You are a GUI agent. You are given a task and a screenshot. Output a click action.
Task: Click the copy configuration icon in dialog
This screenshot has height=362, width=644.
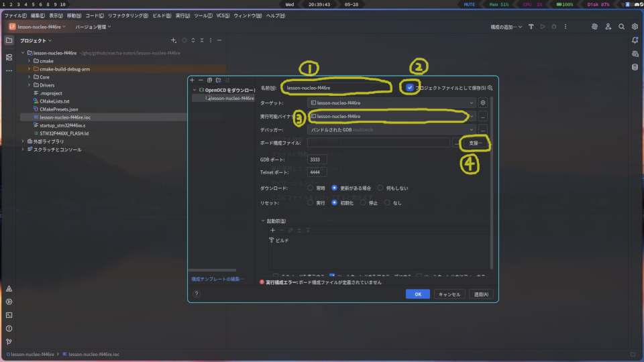[209, 80]
